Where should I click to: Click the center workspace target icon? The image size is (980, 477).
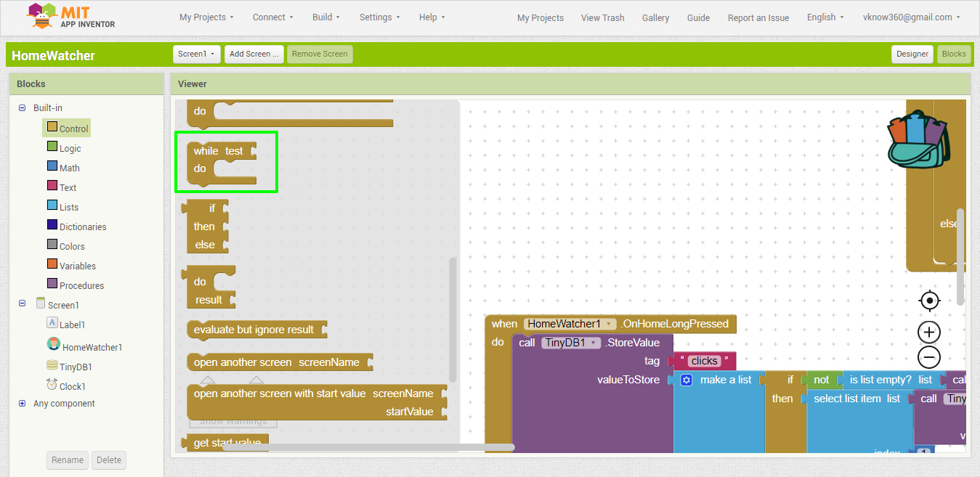(x=929, y=301)
